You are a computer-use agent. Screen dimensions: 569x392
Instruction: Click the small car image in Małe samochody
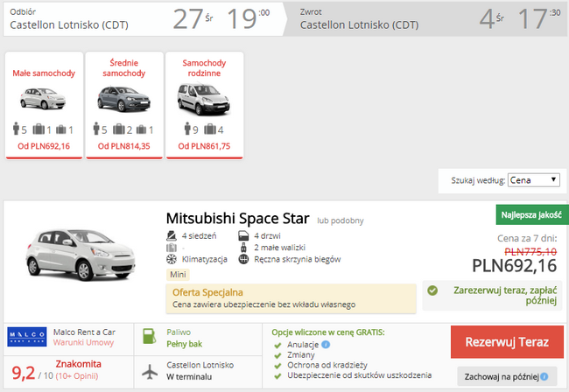coord(43,98)
